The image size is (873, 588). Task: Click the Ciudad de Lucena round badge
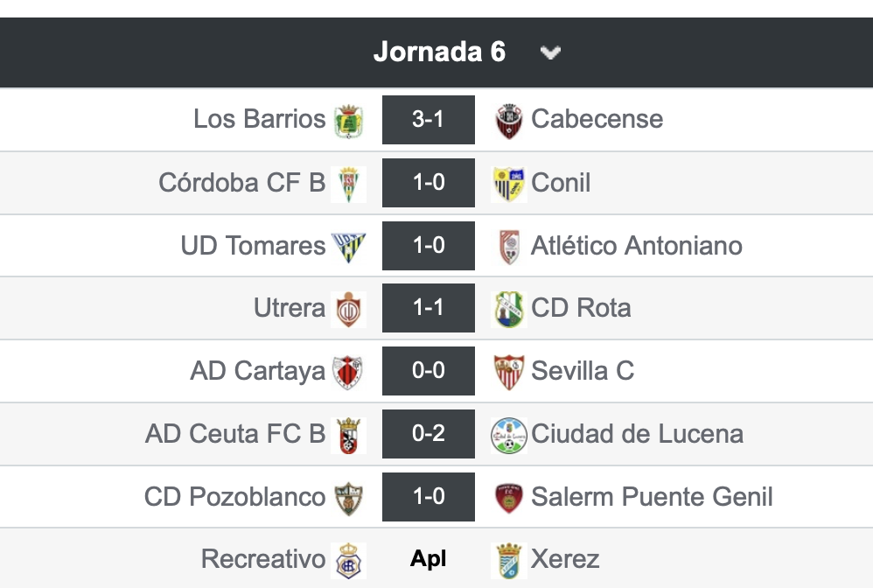point(509,436)
